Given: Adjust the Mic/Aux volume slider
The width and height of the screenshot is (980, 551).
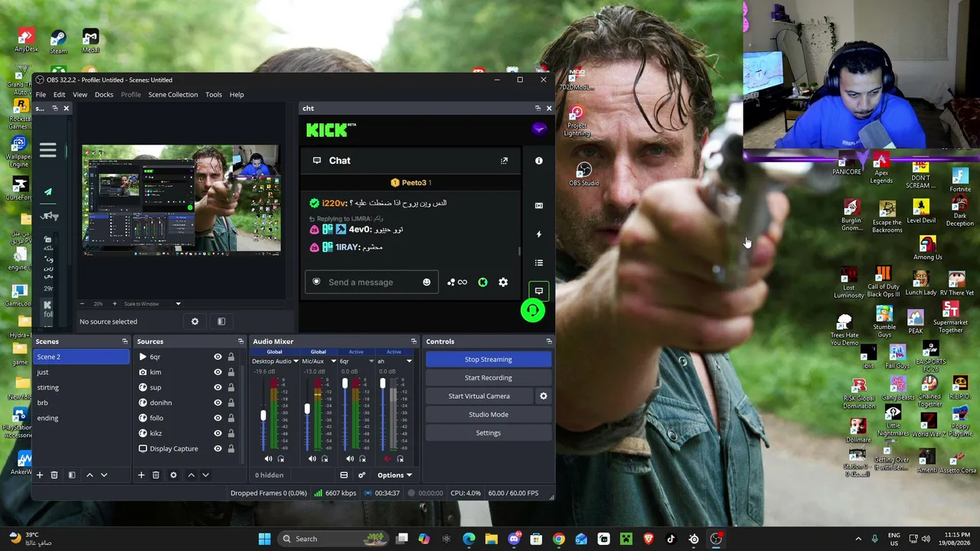Looking at the screenshot, I should coord(307,410).
